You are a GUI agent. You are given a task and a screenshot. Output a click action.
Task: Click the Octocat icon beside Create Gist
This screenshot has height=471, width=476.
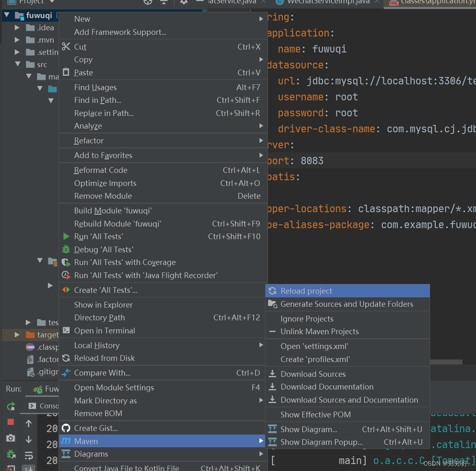(66, 428)
